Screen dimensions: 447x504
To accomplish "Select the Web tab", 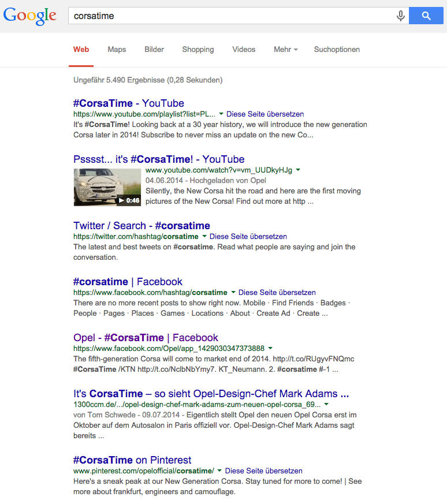I will coord(81,50).
